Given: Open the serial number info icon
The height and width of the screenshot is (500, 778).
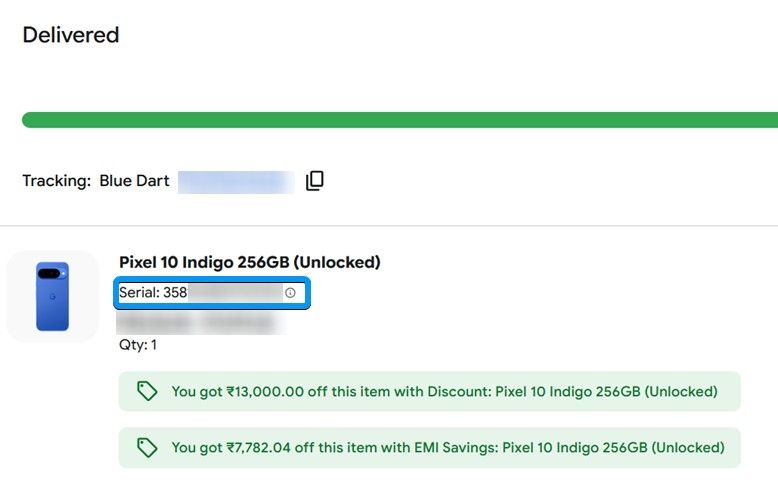Looking at the screenshot, I should (x=290, y=293).
